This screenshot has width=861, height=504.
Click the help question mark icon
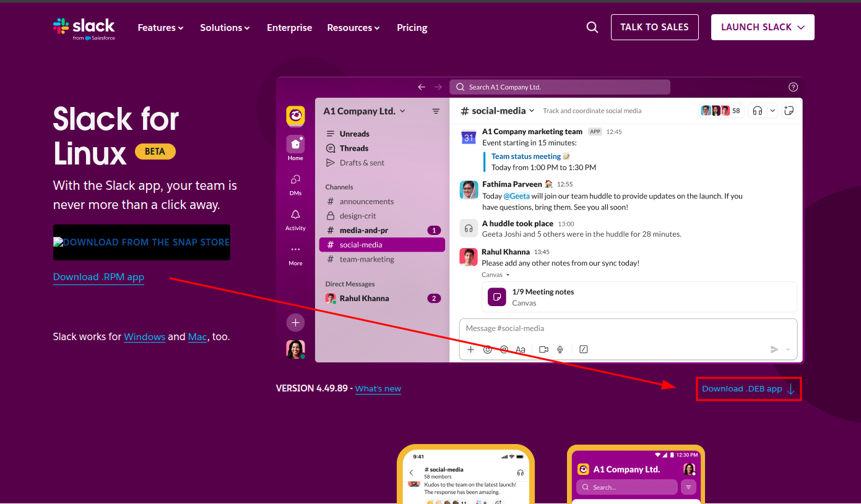794,87
